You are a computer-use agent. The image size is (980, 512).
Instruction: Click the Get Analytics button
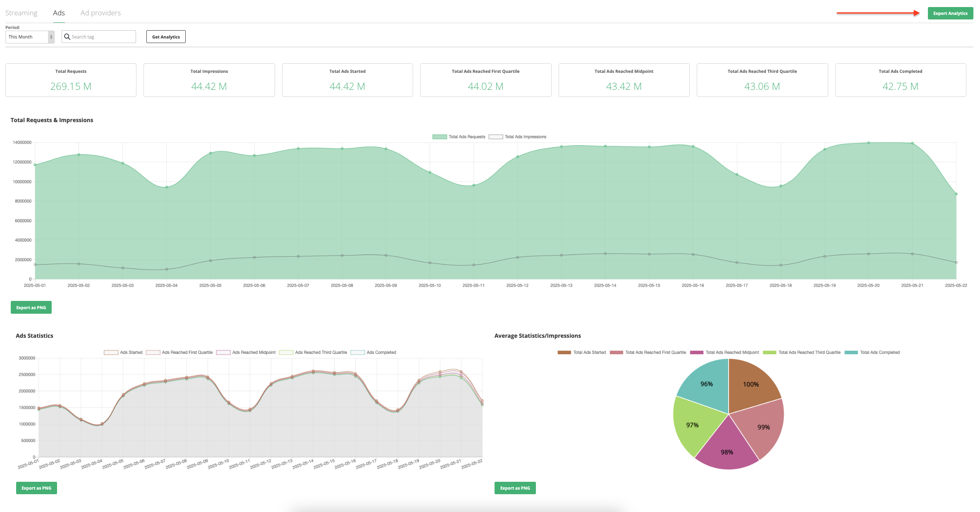point(166,37)
